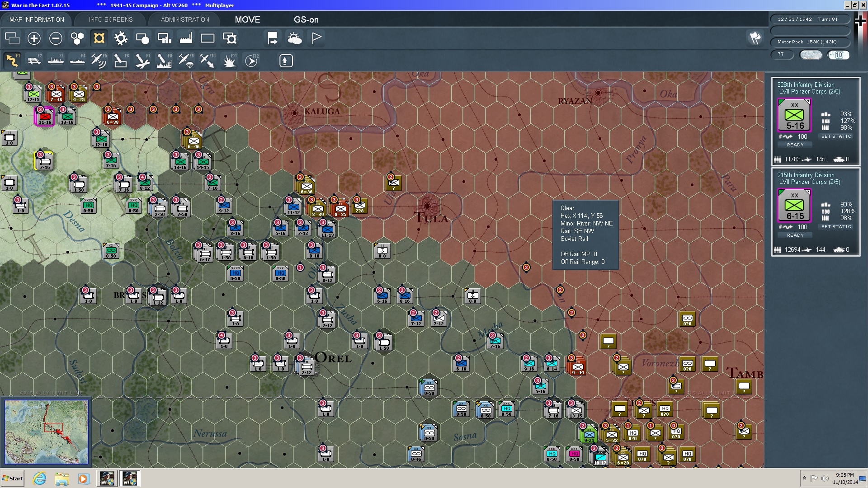Viewport: 868px width, 488px height.
Task: Click the Tula city hex
Action: click(x=427, y=206)
